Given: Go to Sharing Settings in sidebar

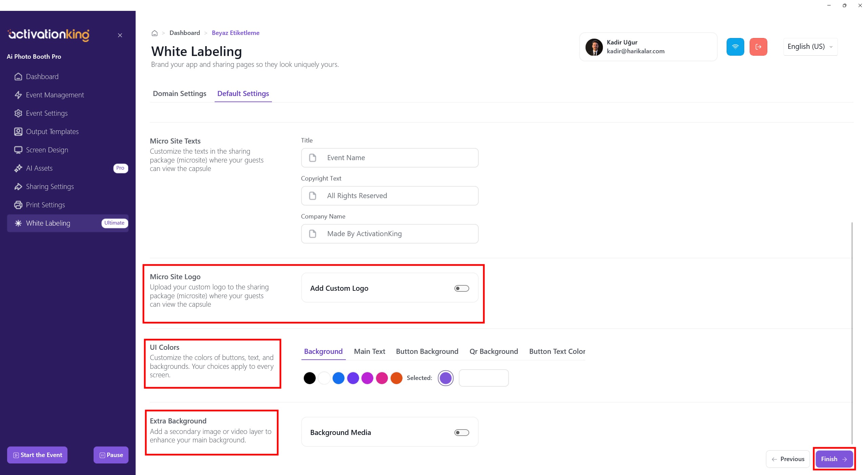Looking at the screenshot, I should coord(50,187).
